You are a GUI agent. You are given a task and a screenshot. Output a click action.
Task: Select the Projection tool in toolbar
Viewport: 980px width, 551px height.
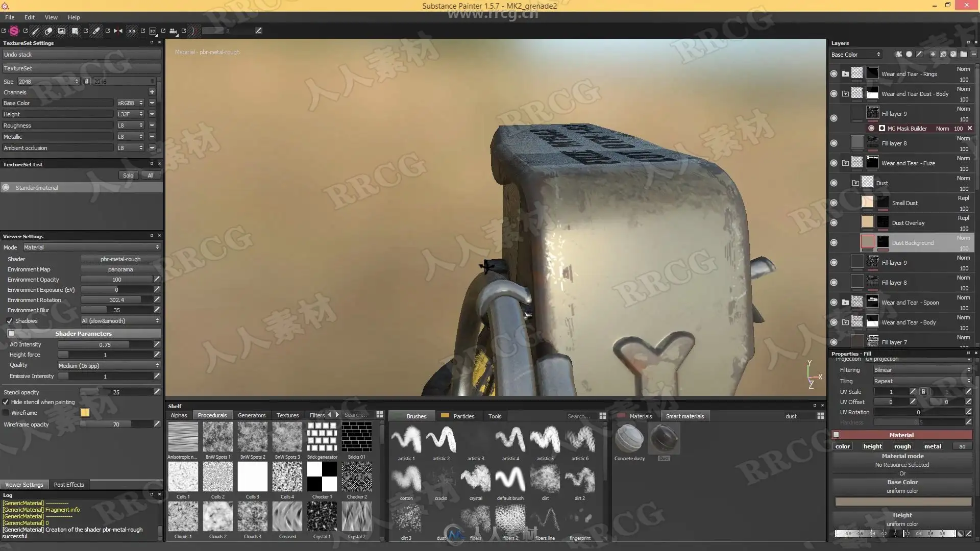tap(61, 31)
